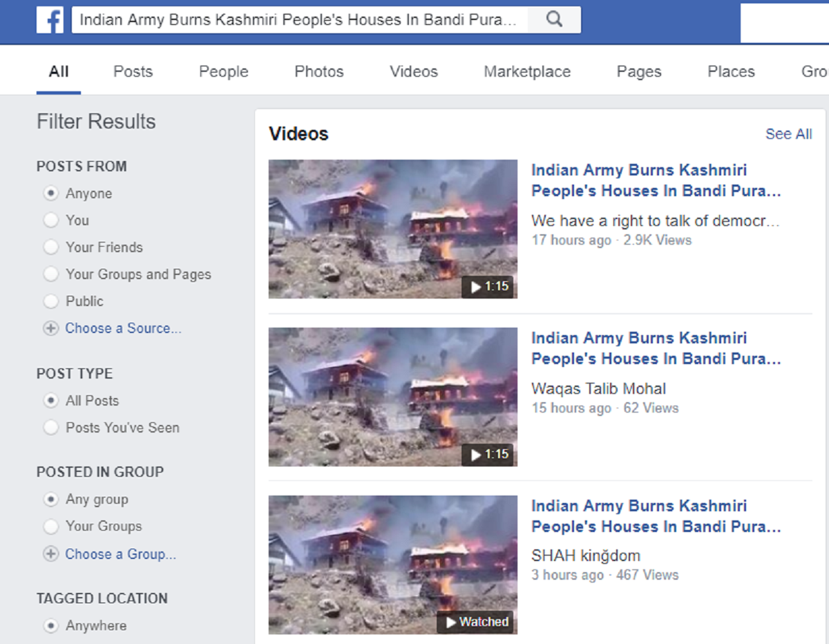Expand the Choose a Source filter

coord(124,328)
